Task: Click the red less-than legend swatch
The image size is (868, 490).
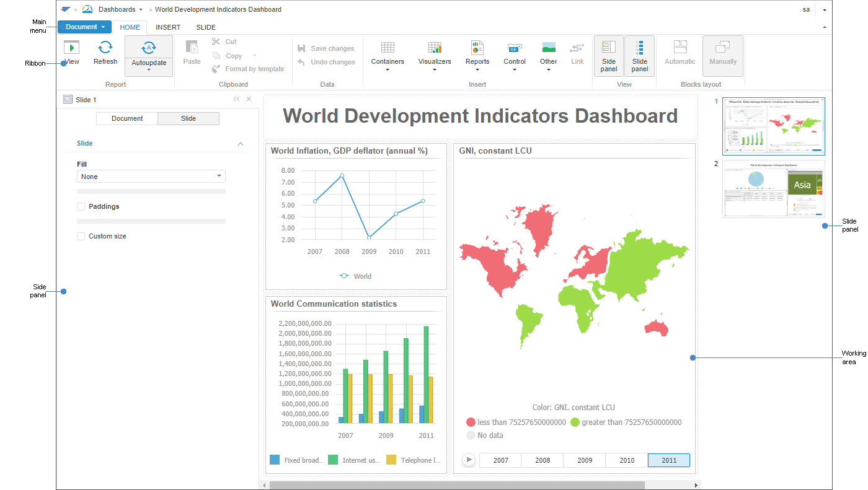Action: tap(471, 422)
